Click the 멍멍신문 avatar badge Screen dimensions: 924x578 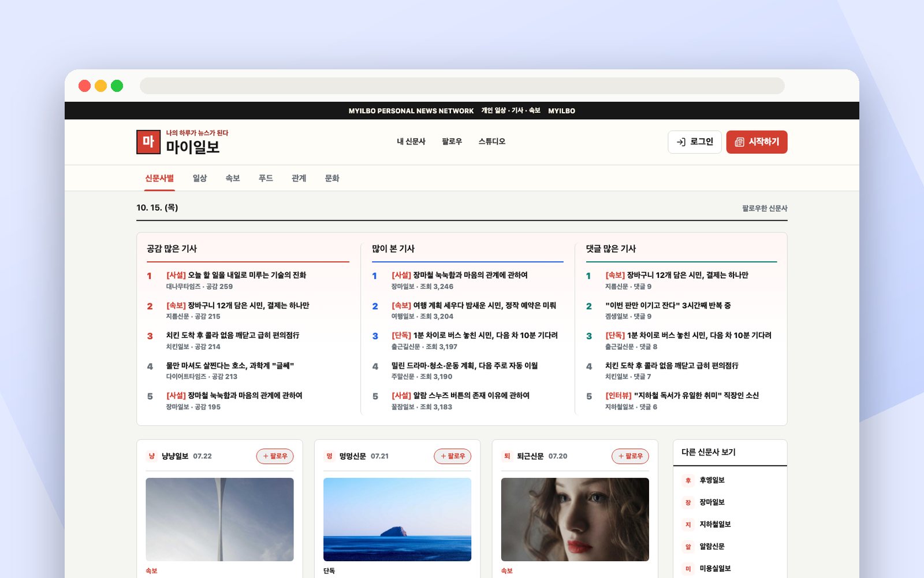[x=329, y=456]
